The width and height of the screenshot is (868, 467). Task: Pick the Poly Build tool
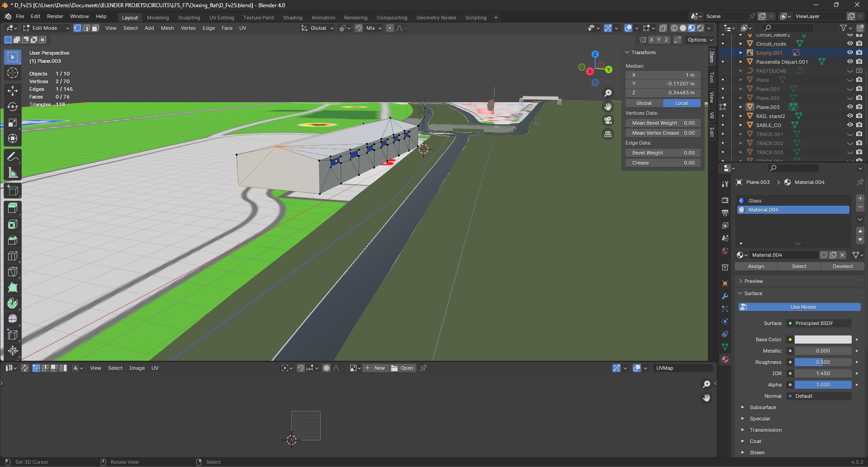(13, 288)
